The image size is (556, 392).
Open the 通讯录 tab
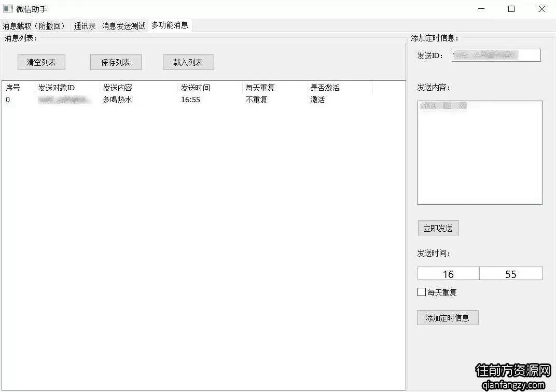[x=85, y=26]
